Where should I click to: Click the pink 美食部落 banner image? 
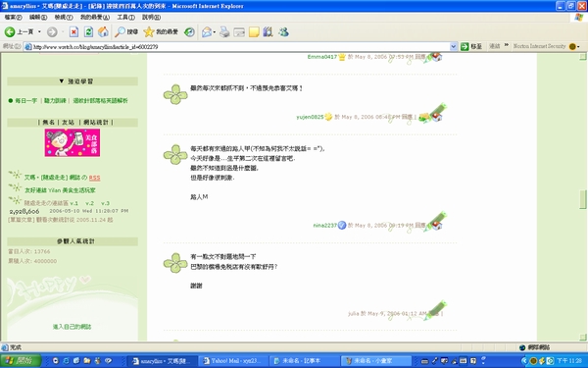73,142
